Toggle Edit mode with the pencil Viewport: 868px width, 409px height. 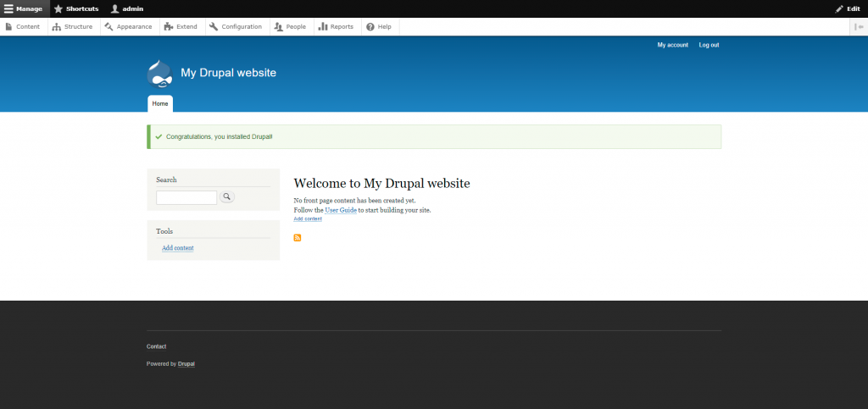tap(847, 8)
